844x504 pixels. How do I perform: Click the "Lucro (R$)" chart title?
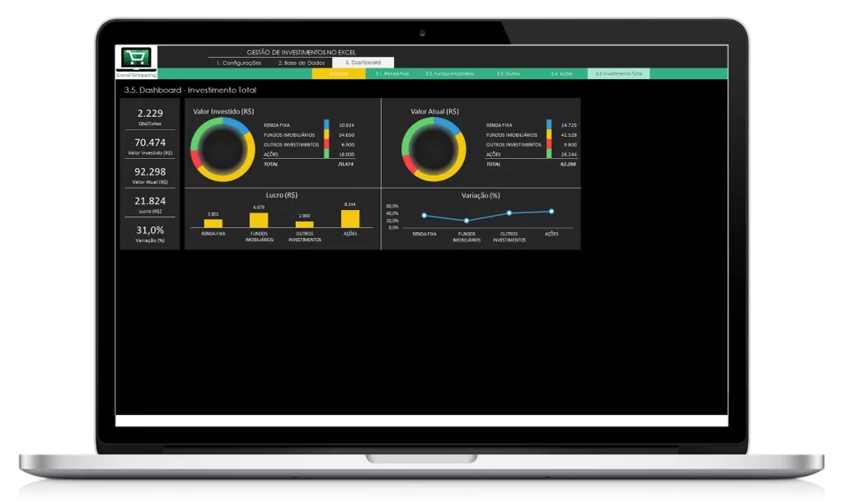tap(282, 195)
